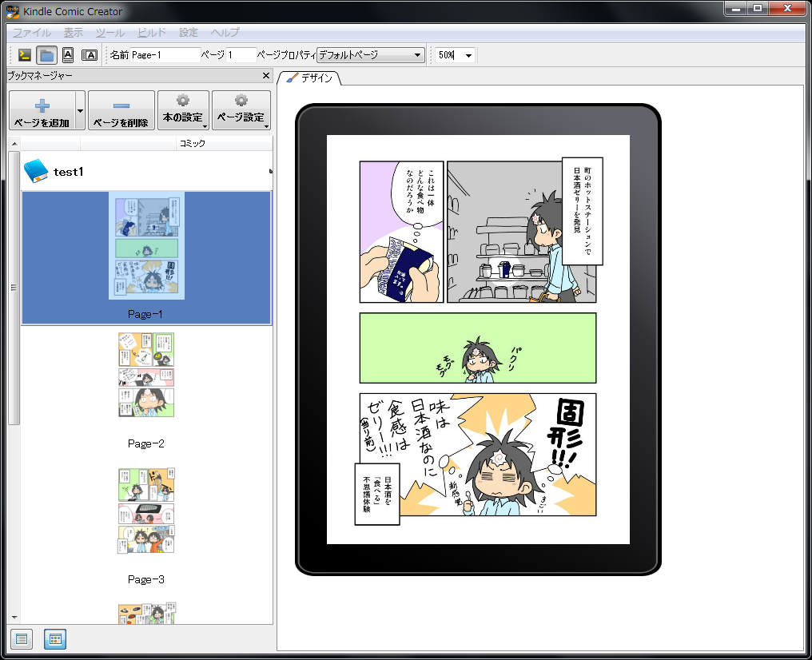Click the ページを削除 delete page button

[x=121, y=110]
